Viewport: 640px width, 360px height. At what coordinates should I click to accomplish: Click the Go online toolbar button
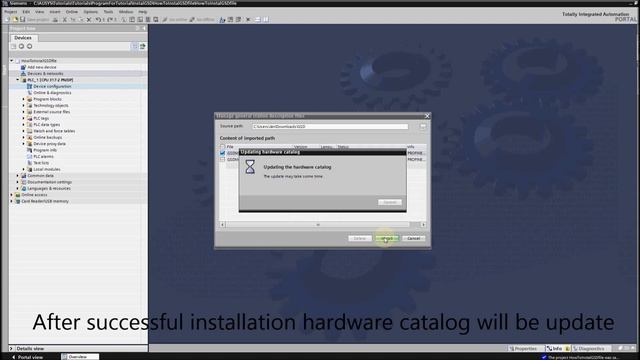pyautogui.click(x=174, y=20)
